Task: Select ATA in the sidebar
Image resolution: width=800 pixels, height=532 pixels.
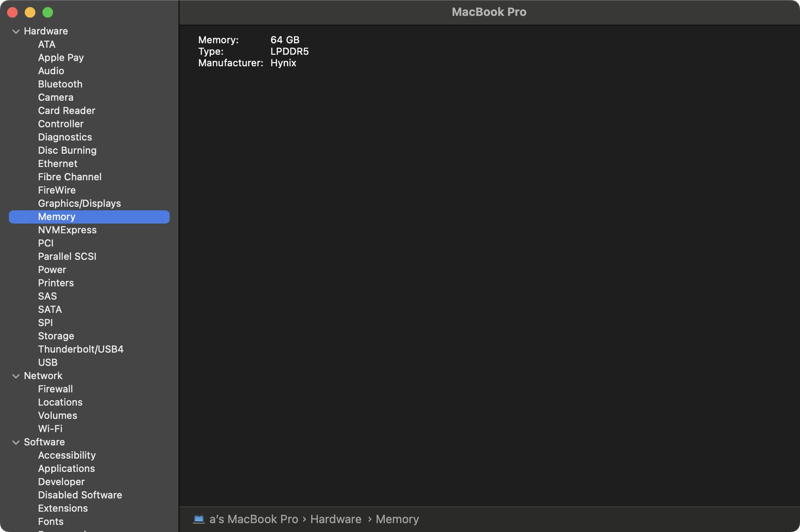Action: point(47,44)
